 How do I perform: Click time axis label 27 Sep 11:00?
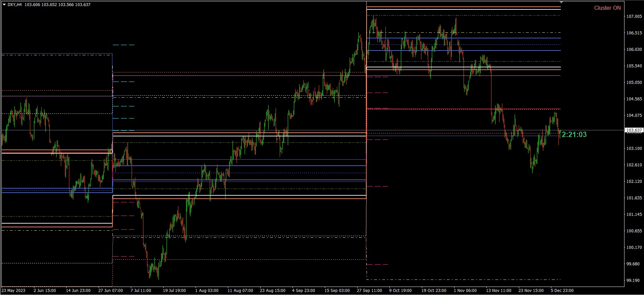tap(369, 290)
